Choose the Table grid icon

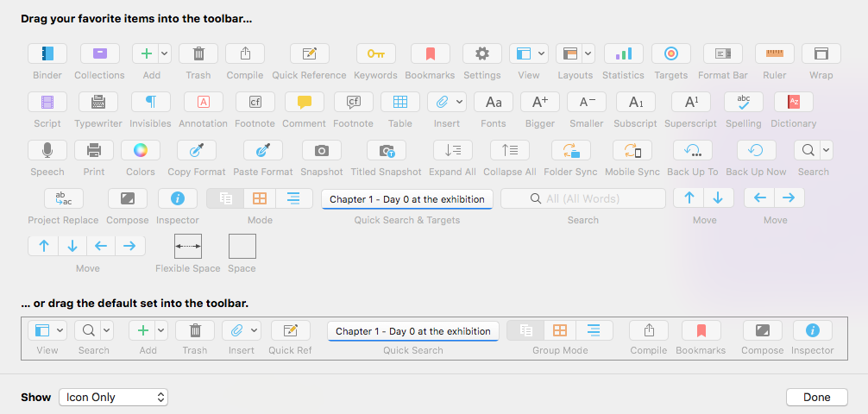click(400, 102)
